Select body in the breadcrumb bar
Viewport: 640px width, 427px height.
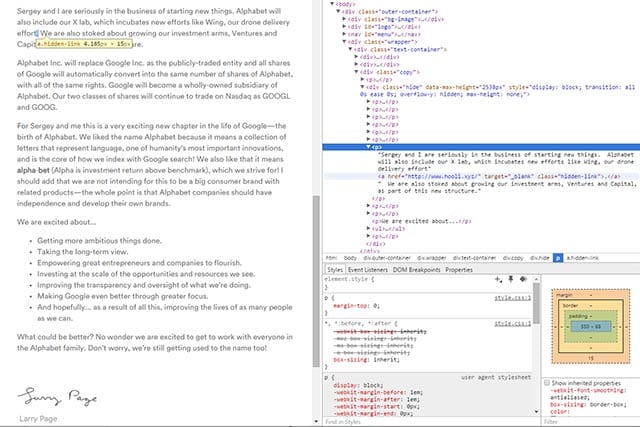350,258
